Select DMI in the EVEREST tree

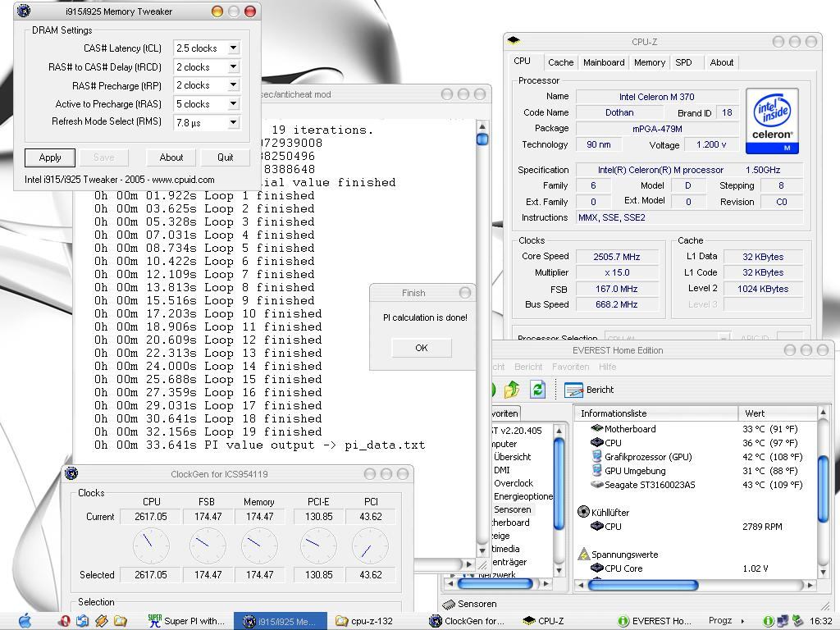[x=502, y=470]
